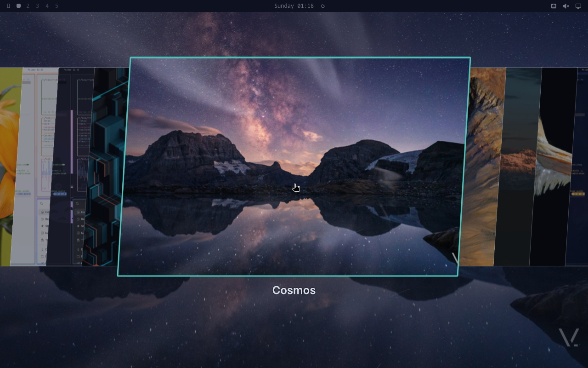Toggle the muted volume icon

click(566, 6)
